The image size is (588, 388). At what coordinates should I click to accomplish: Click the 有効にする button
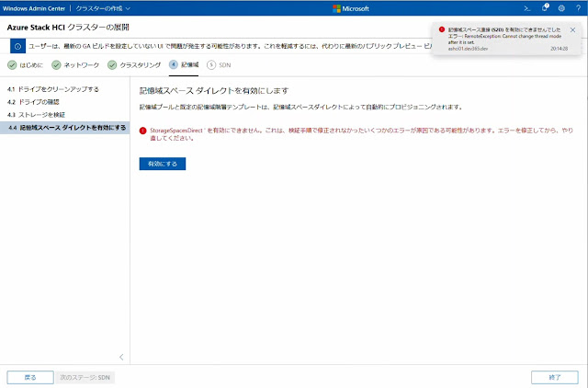click(163, 164)
